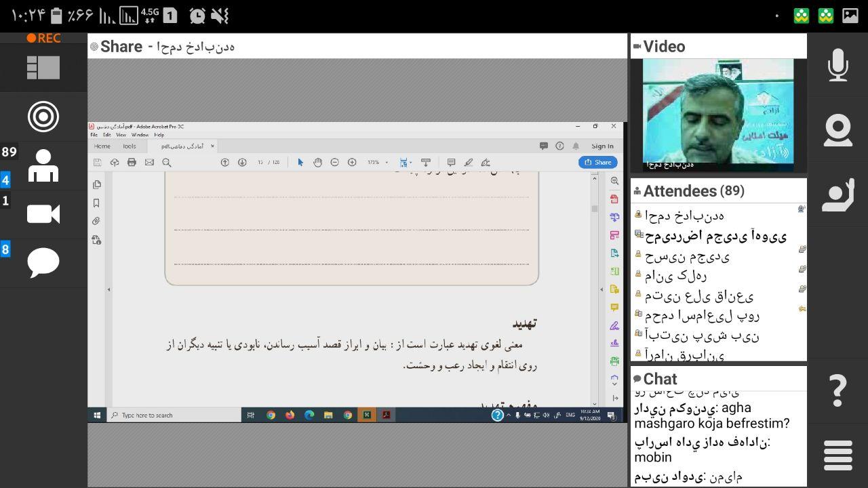Image resolution: width=868 pixels, height=488 pixels.
Task: Click the Acrobat document vertical scrollbar thumb
Action: (x=595, y=209)
